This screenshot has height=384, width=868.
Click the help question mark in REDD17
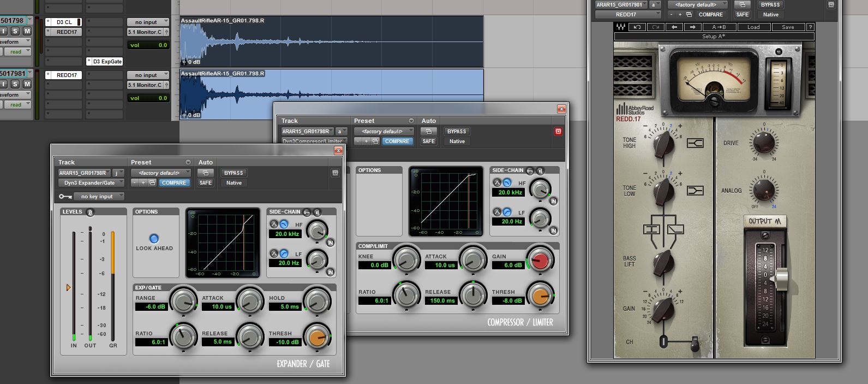(x=810, y=27)
